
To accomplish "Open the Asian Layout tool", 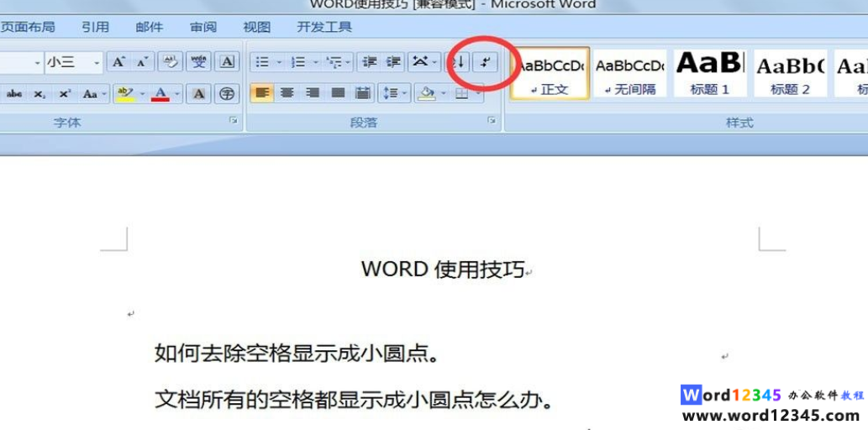I will click(x=421, y=62).
